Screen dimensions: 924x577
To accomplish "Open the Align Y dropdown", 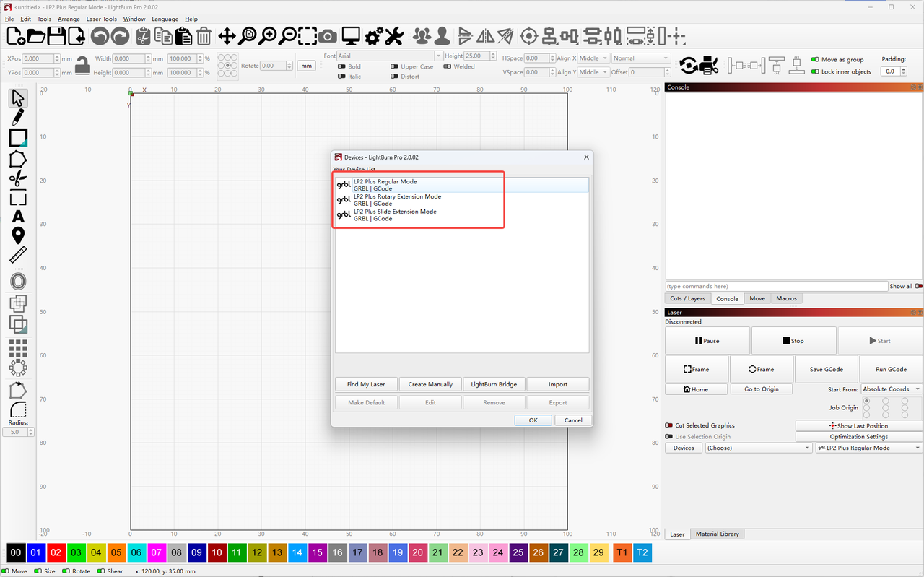I will (593, 72).
